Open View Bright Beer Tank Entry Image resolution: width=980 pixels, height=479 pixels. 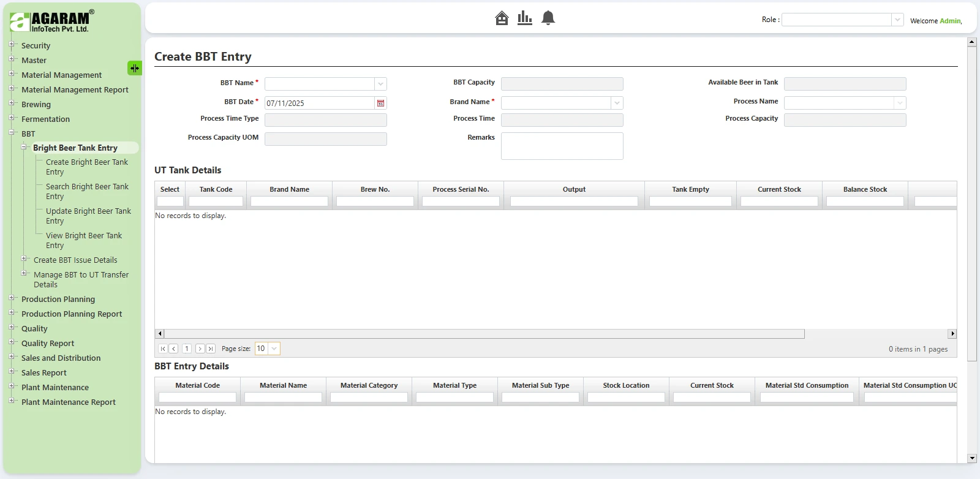tap(84, 240)
